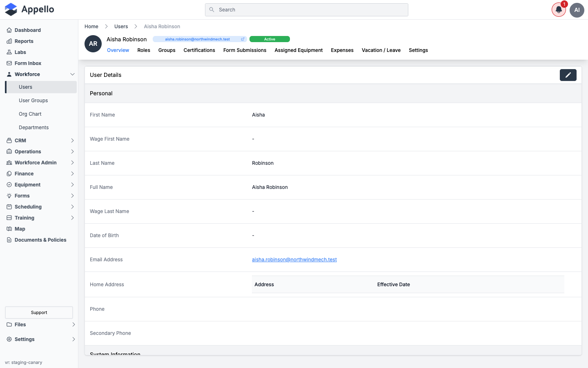The height and width of the screenshot is (368, 588).
Task: Click the edit pencil button in User Details
Action: pyautogui.click(x=568, y=75)
